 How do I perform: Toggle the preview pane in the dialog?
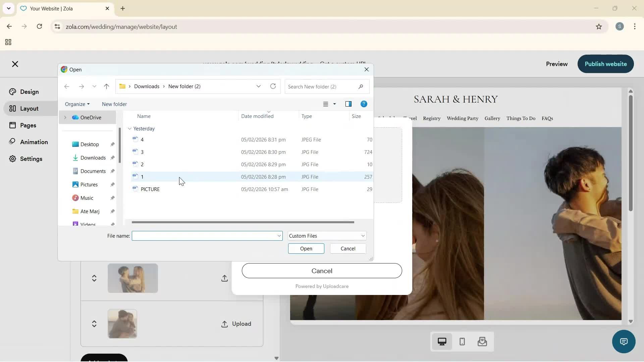(348, 104)
